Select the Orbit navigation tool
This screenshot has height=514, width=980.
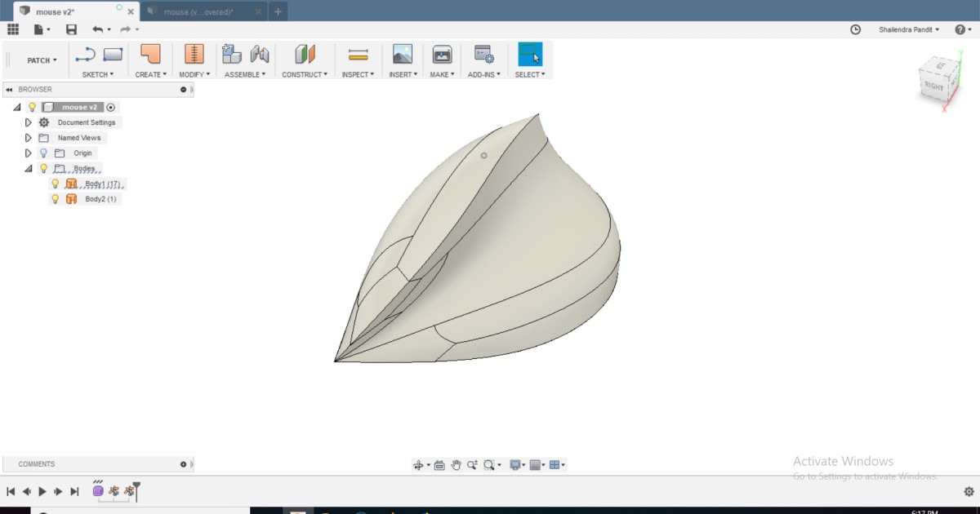416,464
